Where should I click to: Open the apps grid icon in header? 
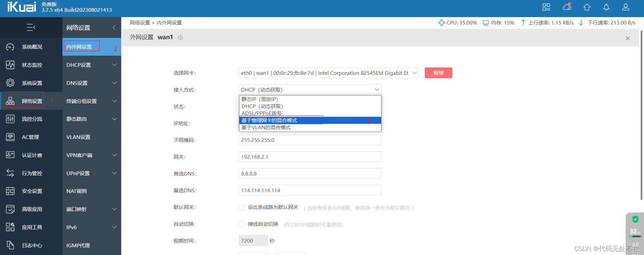(546, 7)
